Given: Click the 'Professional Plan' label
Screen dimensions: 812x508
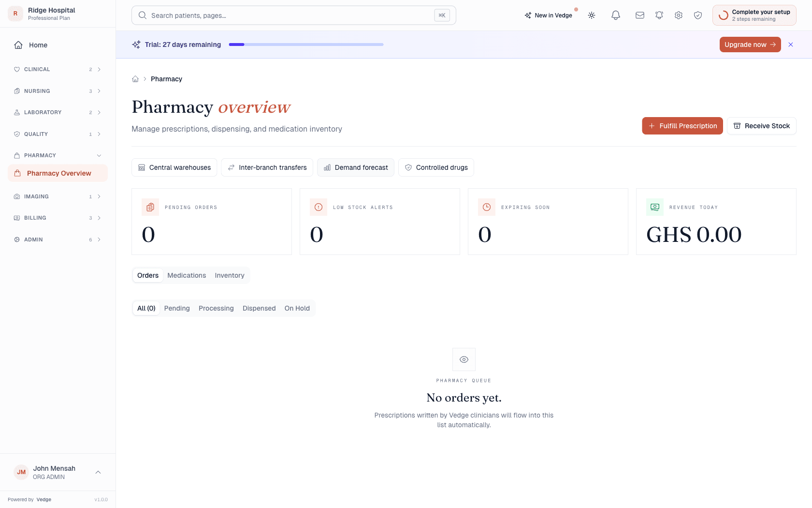Looking at the screenshot, I should click(x=49, y=18).
